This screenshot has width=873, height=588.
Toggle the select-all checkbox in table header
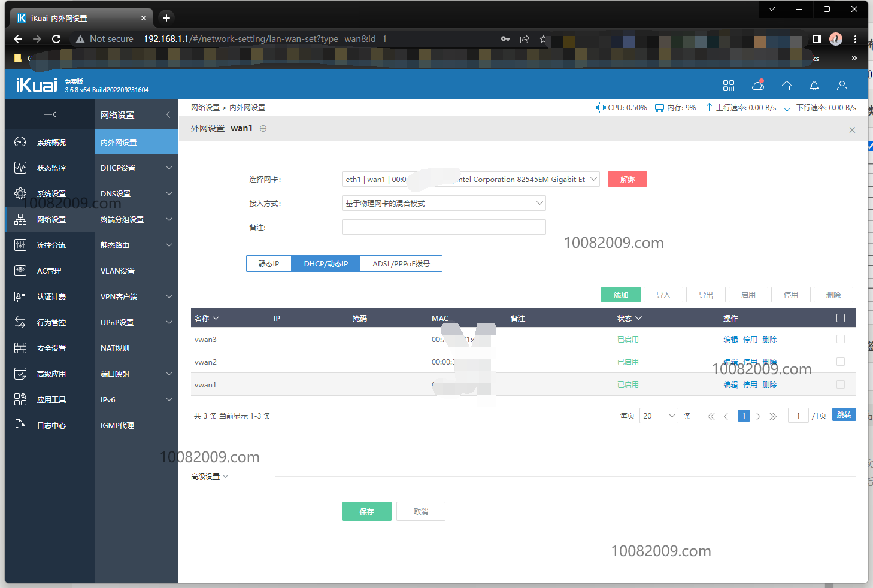pyautogui.click(x=841, y=318)
